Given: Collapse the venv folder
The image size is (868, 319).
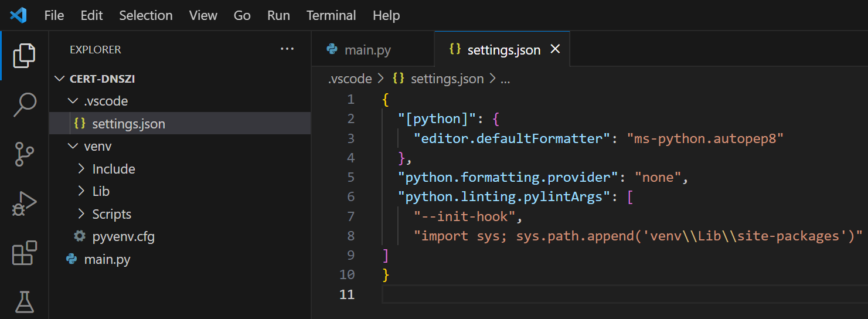Looking at the screenshot, I should click(73, 146).
